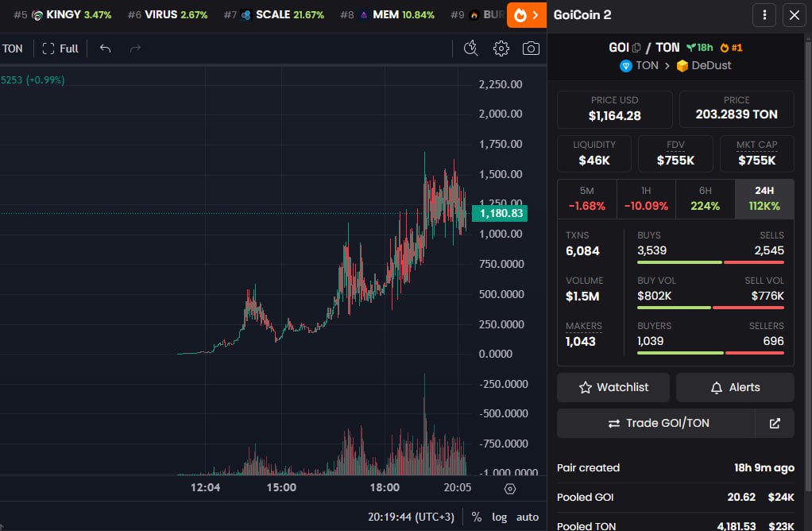This screenshot has width=812, height=531.
Task: Open the three-dot options menu
Action: click(764, 15)
